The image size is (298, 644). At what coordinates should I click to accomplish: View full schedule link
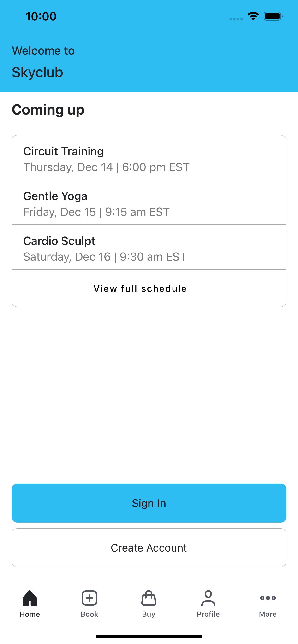coord(140,288)
